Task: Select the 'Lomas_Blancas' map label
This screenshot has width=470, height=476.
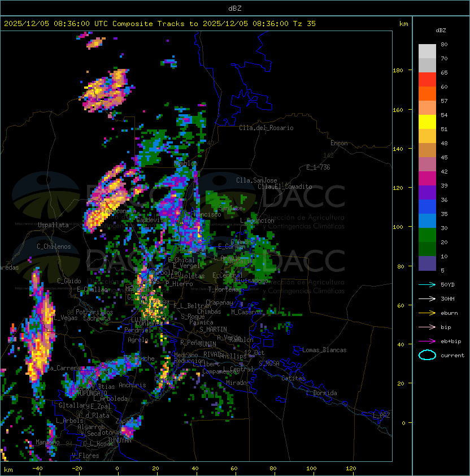Action: (324, 350)
